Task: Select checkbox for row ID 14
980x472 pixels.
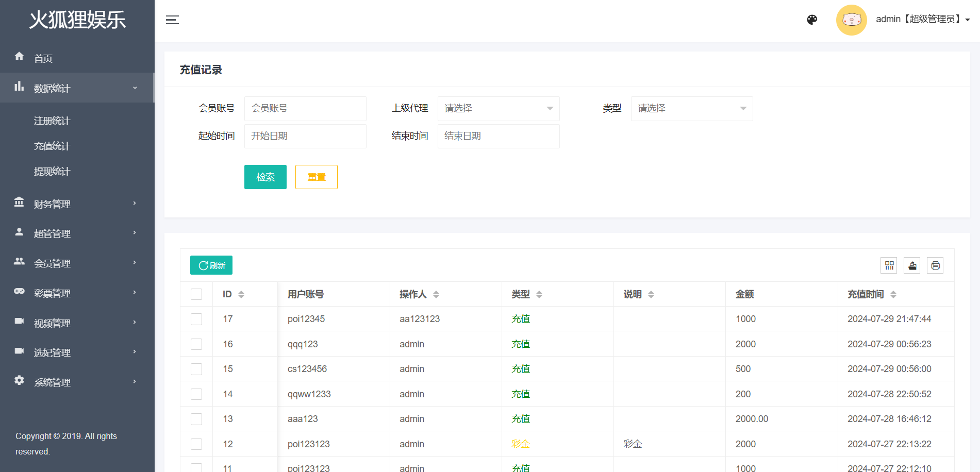Action: pyautogui.click(x=196, y=394)
